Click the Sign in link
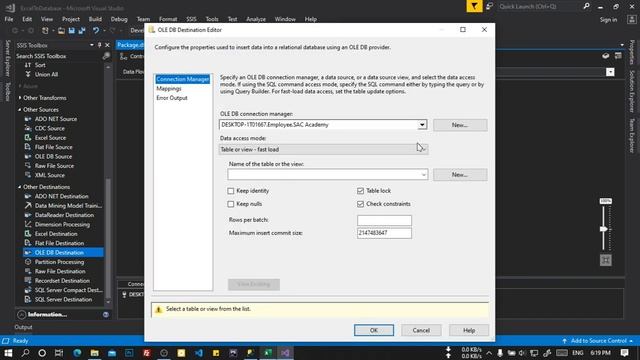Screen dimensions: 640x360 click(x=608, y=20)
